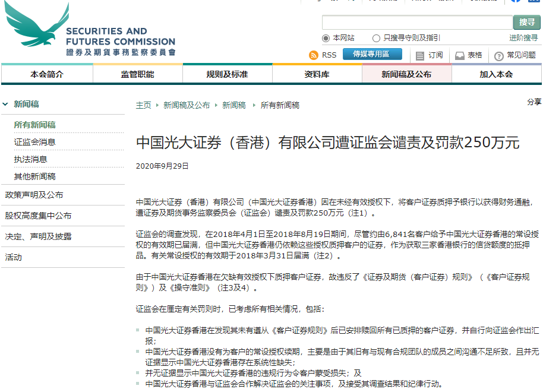Click the SFC eagle logo
The image size is (543, 392).
pos(37,24)
